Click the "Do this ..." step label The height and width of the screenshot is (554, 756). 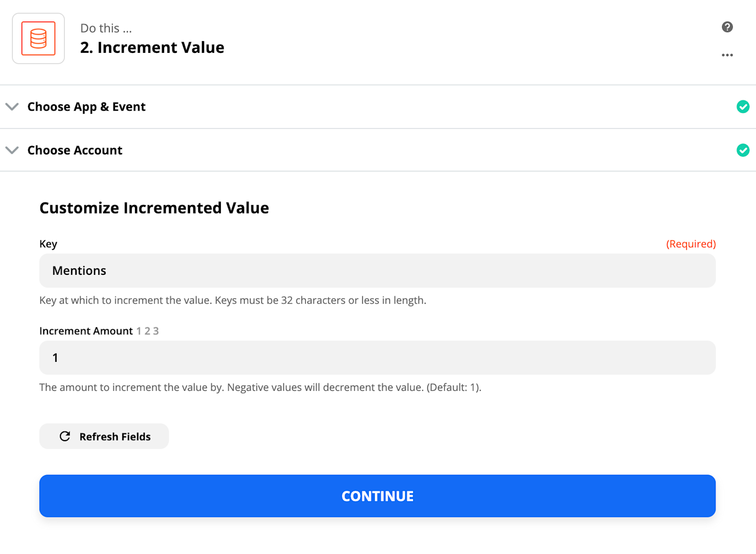coord(106,28)
